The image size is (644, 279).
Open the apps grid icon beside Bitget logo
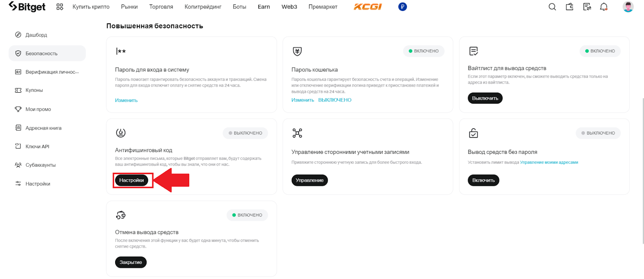pos(60,7)
